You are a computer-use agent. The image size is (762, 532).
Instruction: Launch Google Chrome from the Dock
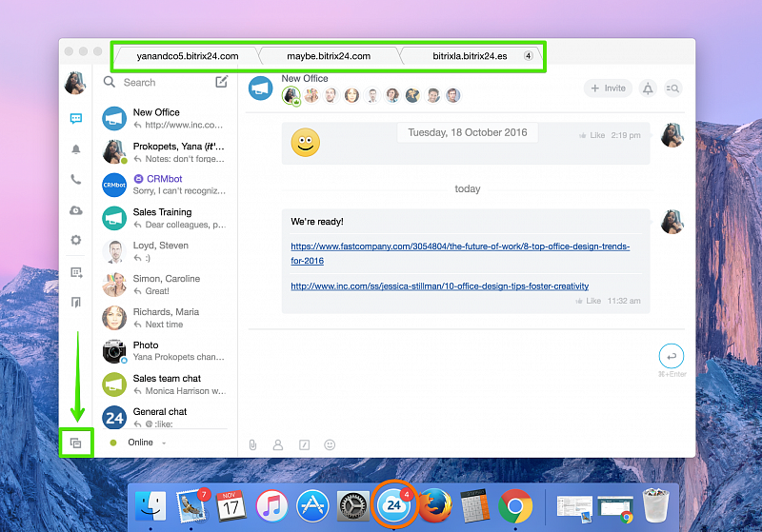(x=515, y=506)
